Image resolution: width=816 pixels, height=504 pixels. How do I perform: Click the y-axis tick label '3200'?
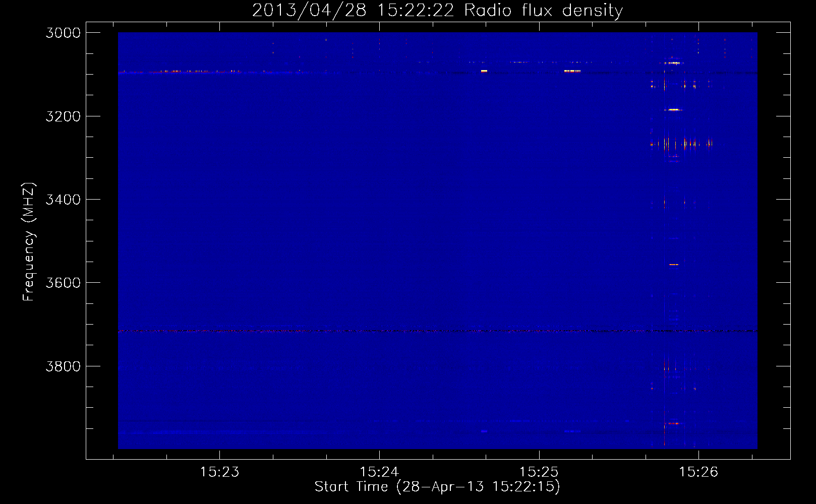pos(63,116)
